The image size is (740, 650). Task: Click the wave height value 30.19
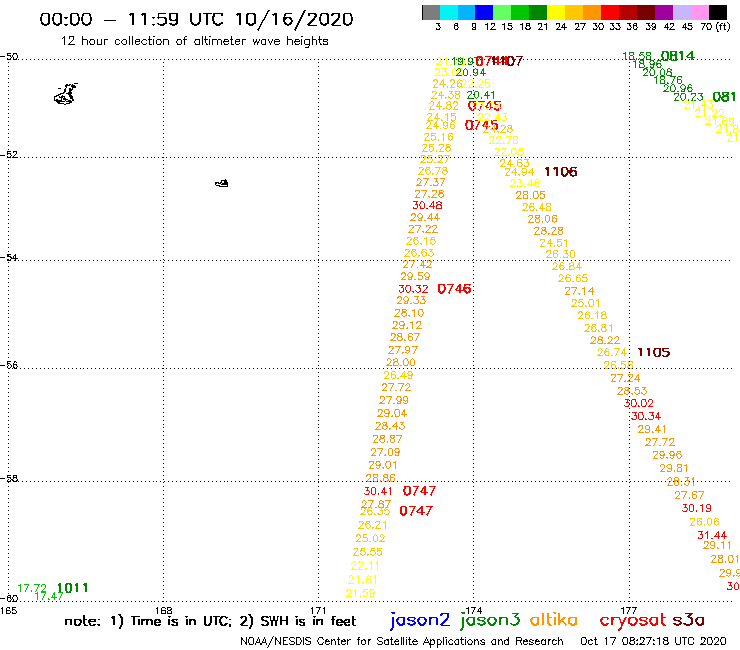(x=697, y=508)
